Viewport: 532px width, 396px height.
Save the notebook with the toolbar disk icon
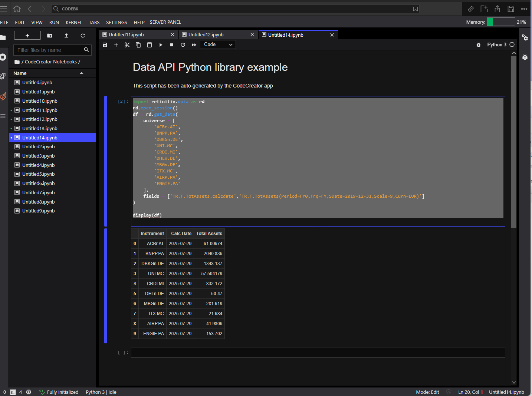(x=105, y=45)
